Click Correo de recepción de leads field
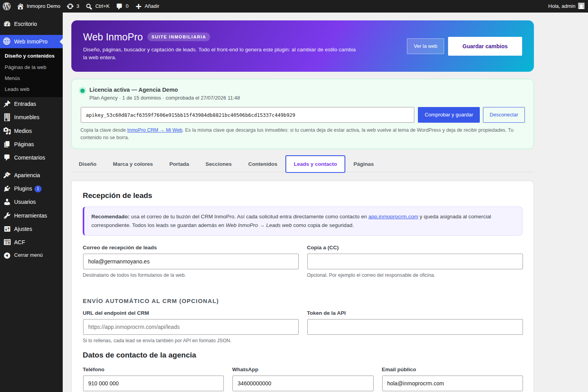588x392 pixels. tap(191, 261)
